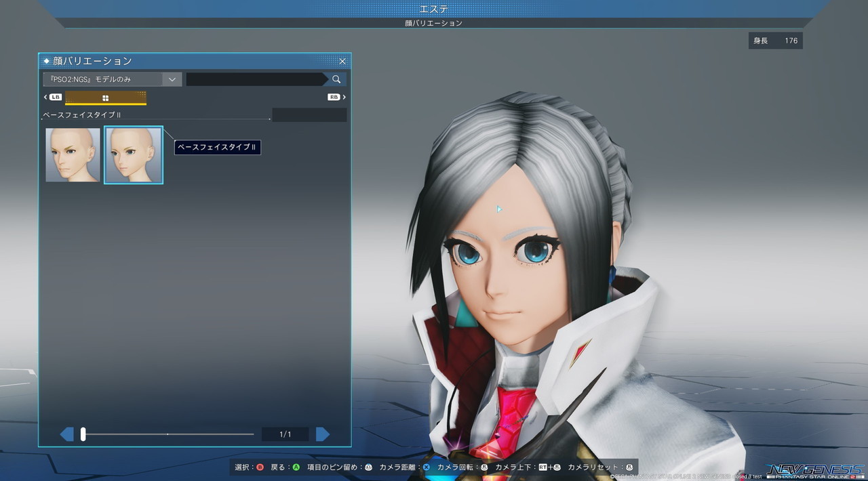Click the 戻る A button hint
The image size is (868, 481).
point(285,467)
